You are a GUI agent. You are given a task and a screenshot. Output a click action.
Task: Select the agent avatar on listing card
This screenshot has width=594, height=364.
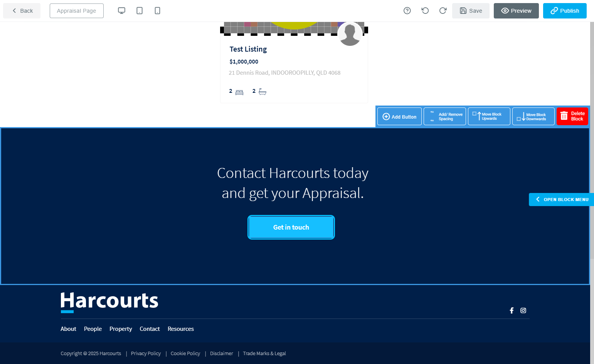350,34
